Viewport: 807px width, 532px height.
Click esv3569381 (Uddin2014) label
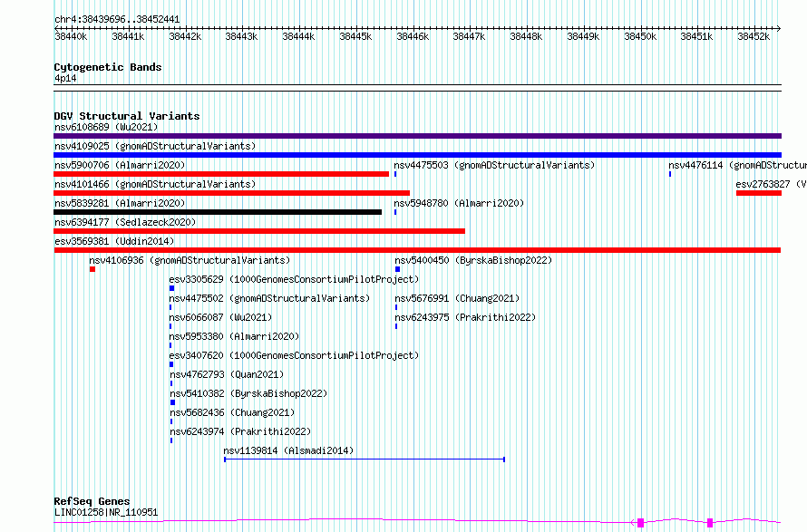114,241
